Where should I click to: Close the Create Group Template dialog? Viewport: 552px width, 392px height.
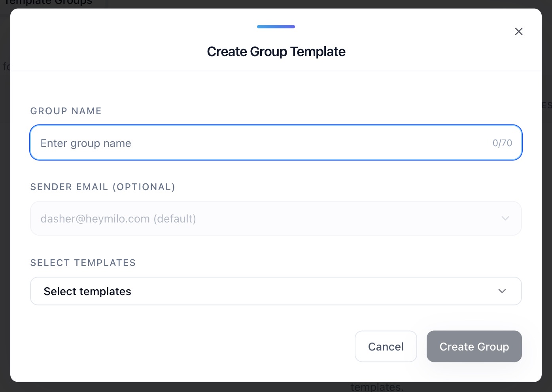(518, 32)
